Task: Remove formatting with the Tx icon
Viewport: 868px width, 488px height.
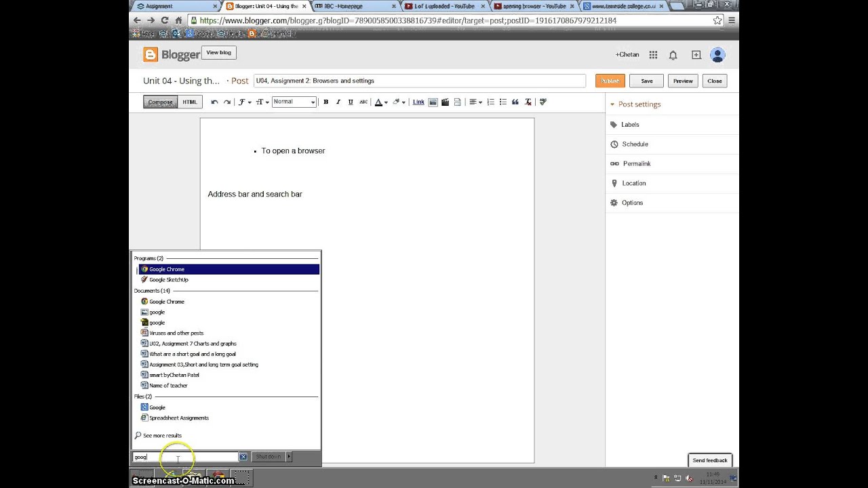Action: tap(528, 102)
